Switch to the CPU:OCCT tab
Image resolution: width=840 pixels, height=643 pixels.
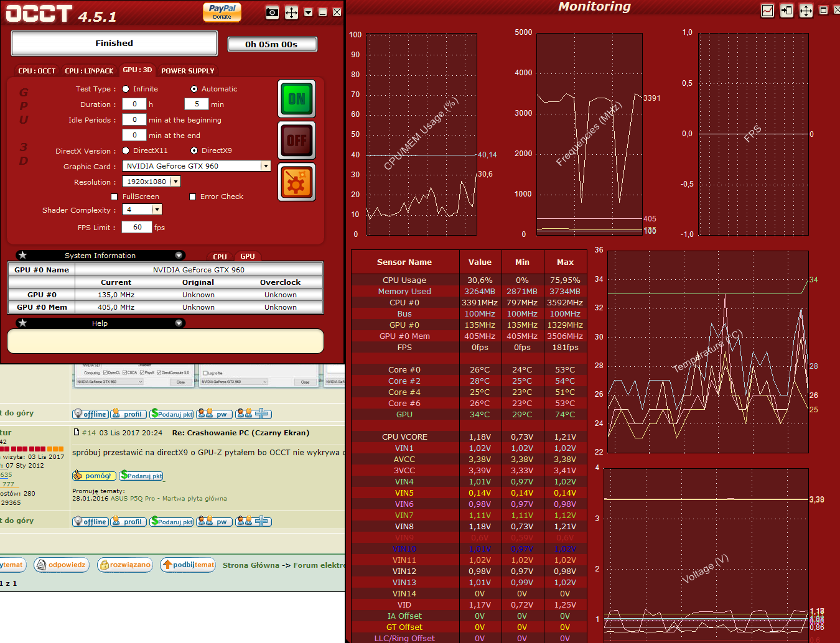point(37,71)
